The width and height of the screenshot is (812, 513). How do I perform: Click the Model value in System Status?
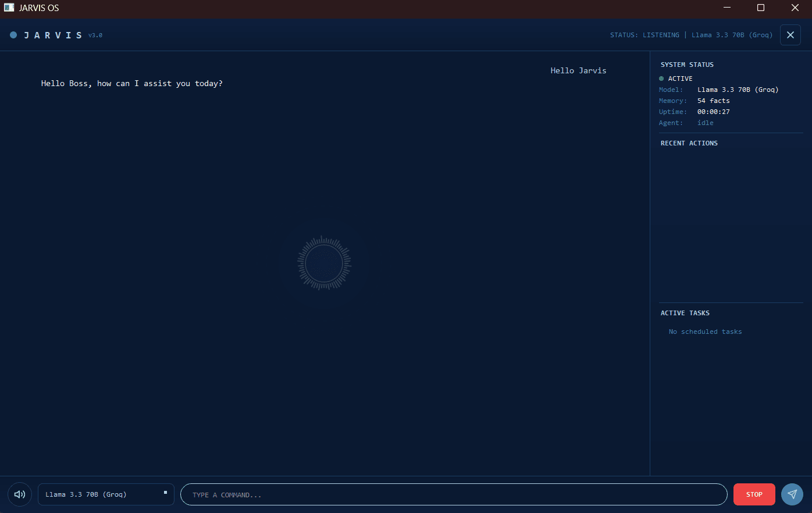tap(738, 90)
